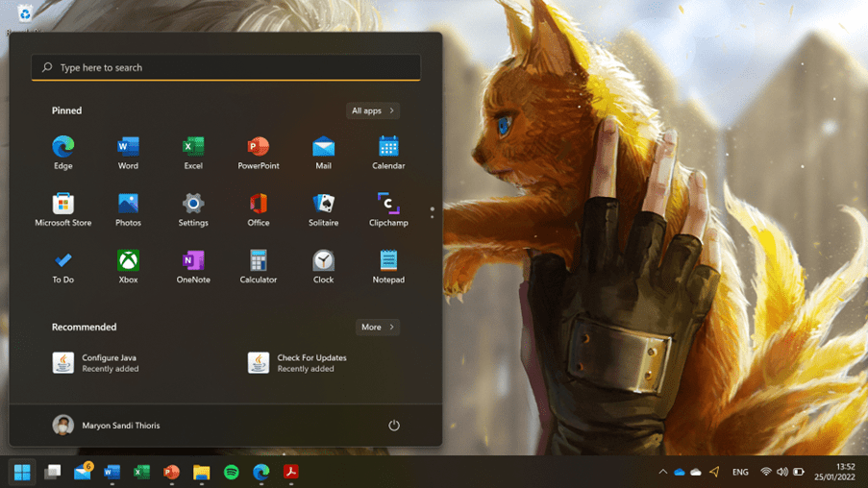This screenshot has width=868, height=488.
Task: Click the Type here to search box
Action: click(x=226, y=67)
